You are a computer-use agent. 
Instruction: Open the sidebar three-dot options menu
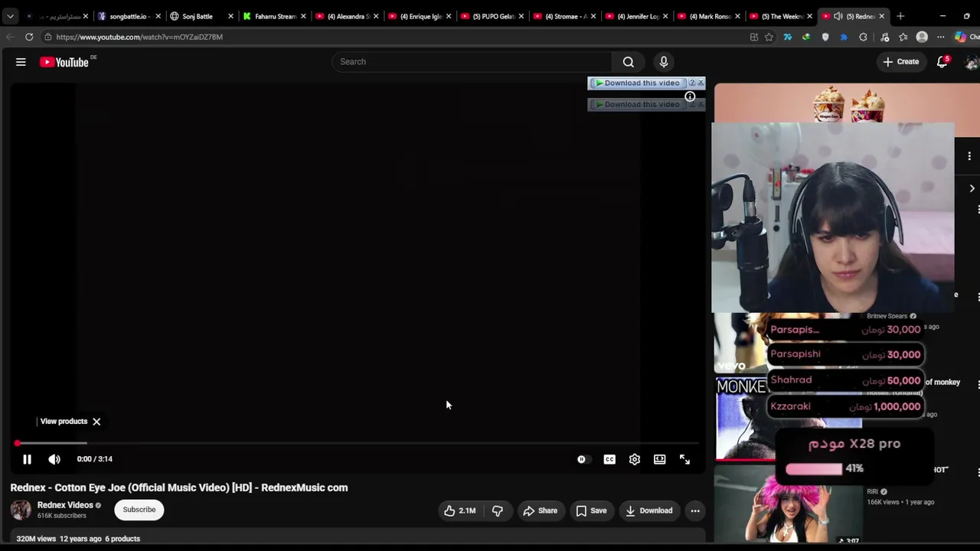tap(969, 156)
